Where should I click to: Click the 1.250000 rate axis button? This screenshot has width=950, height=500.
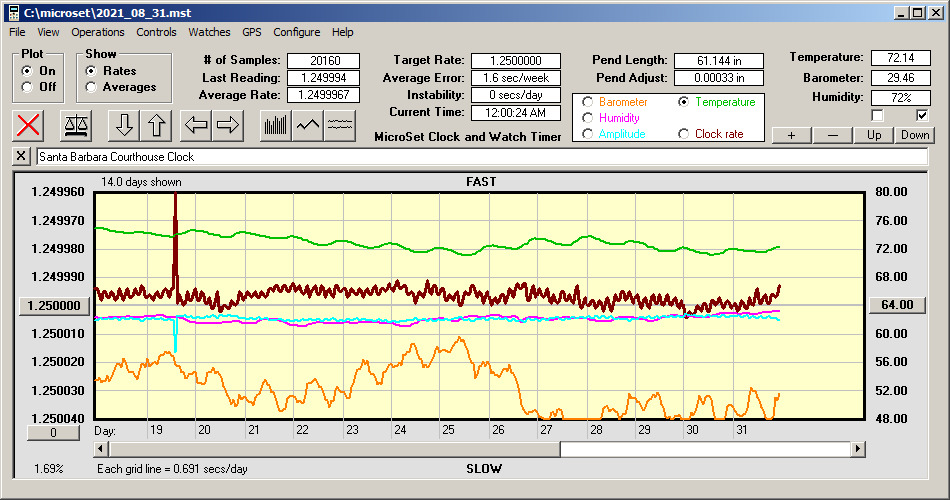click(x=54, y=305)
